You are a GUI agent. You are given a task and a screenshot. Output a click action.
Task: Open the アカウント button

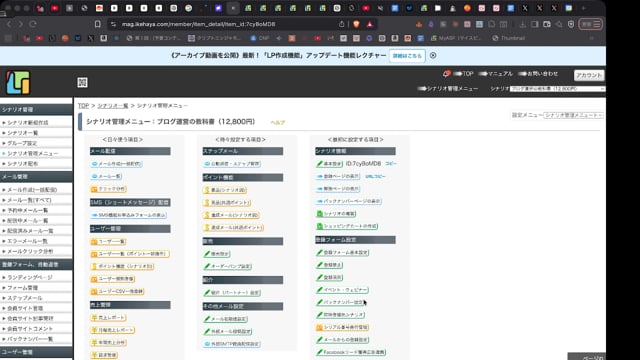[589, 75]
